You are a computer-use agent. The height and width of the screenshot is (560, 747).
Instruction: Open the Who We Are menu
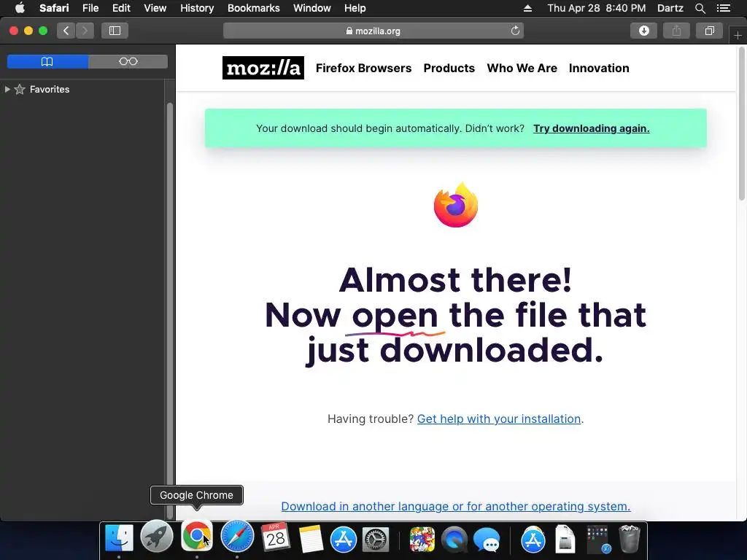coord(522,68)
